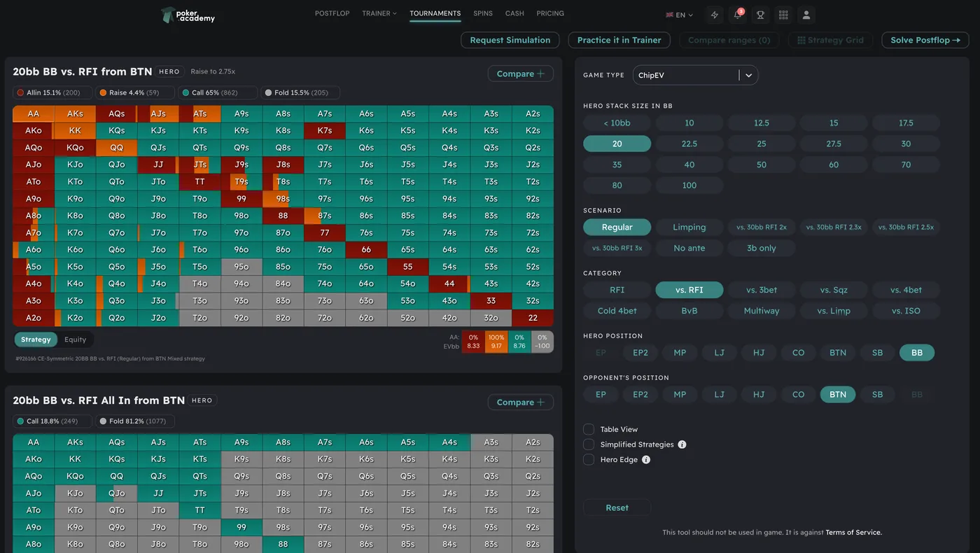Switch to the Postflop nav tab
The height and width of the screenshot is (553, 980).
(332, 13)
